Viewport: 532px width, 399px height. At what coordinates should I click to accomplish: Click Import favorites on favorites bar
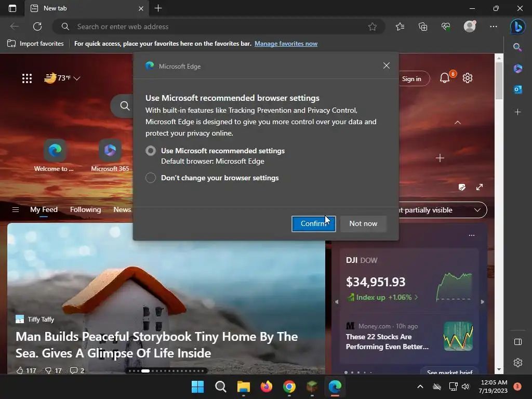click(x=35, y=44)
